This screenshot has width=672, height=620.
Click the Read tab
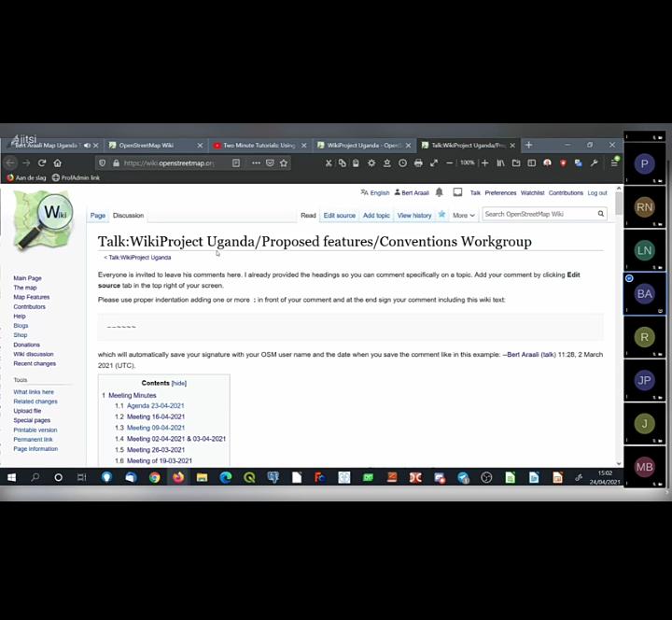point(308,216)
